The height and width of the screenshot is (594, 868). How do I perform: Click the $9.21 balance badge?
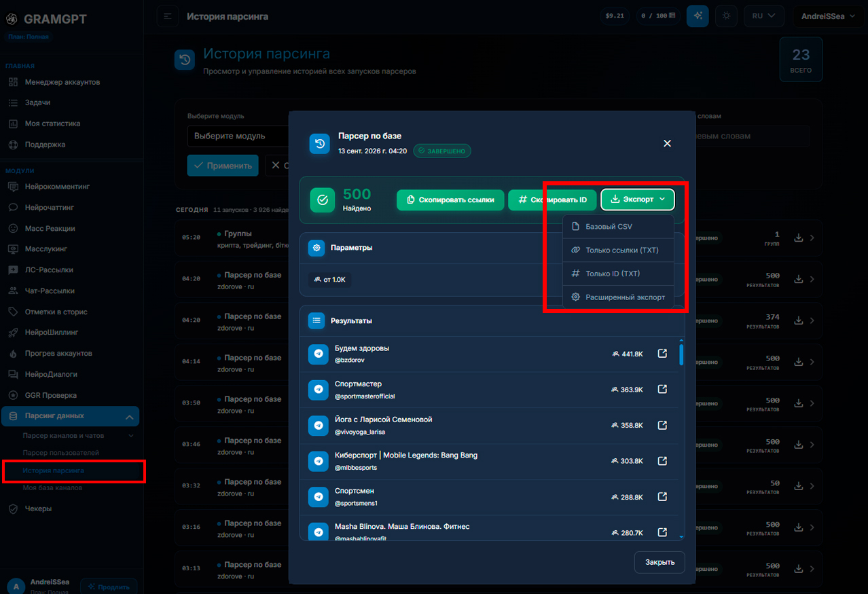pos(615,16)
